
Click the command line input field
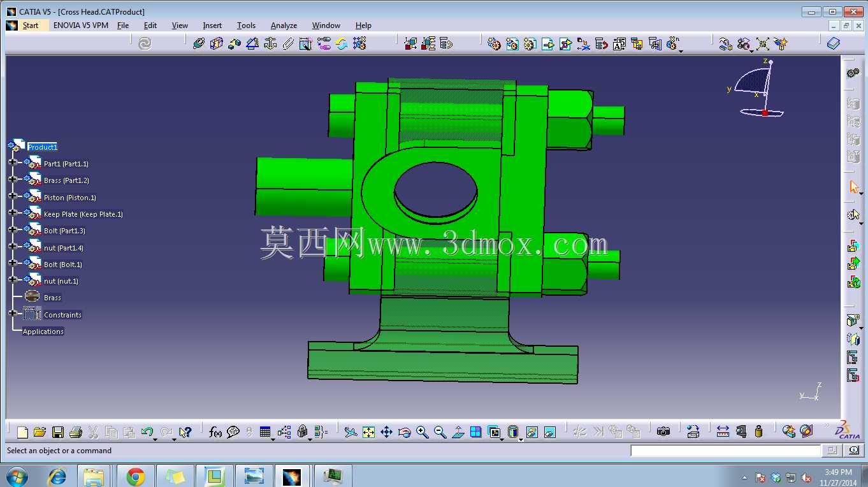[x=725, y=451]
